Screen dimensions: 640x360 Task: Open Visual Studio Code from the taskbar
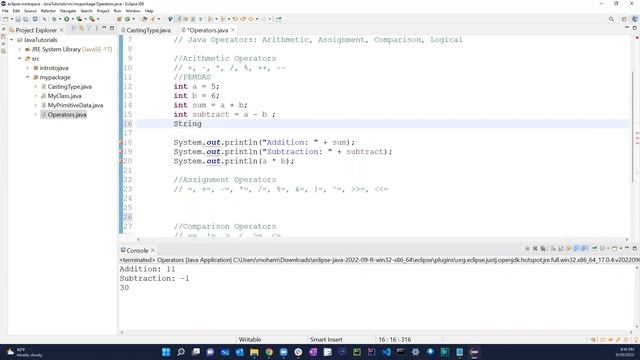point(386,352)
